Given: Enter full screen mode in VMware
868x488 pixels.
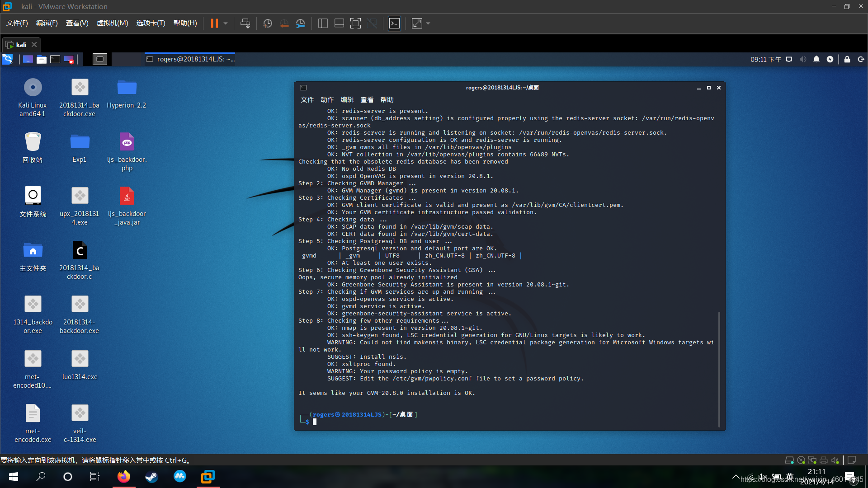Looking at the screenshot, I should (x=355, y=23).
